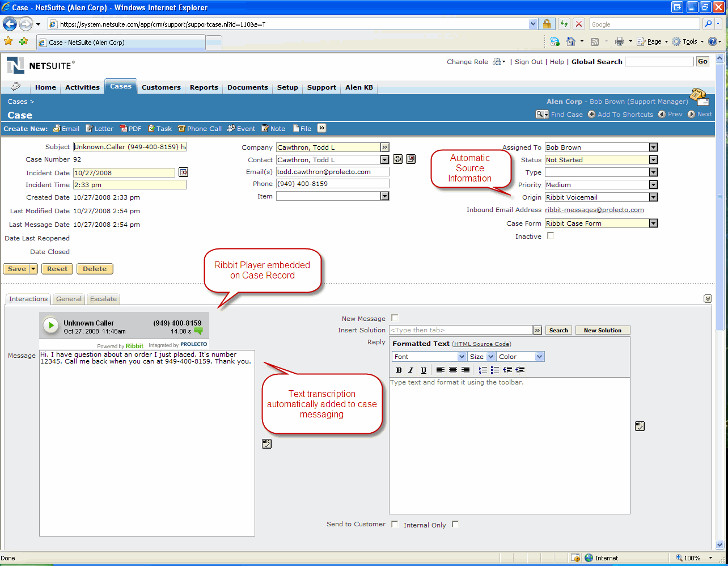Change Priority using its dropdown
This screenshot has height=566, width=728.
coord(653,184)
